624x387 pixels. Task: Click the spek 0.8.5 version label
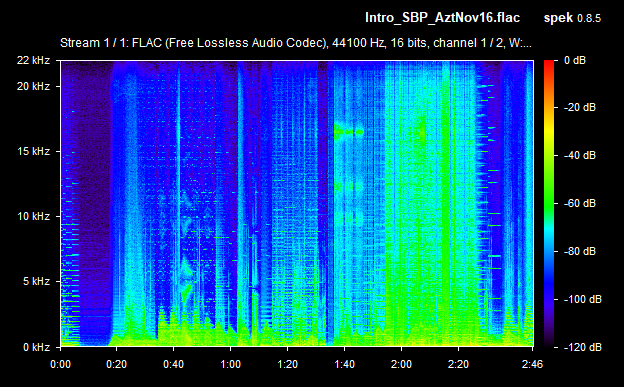click(x=572, y=18)
